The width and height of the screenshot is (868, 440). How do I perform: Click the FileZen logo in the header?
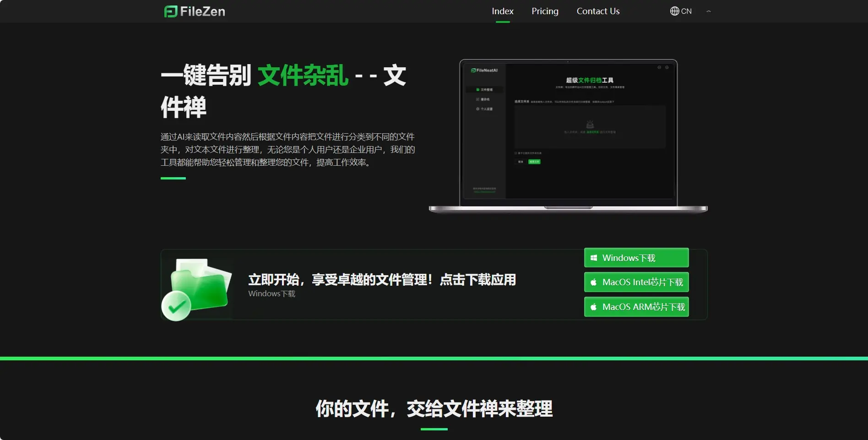click(195, 11)
